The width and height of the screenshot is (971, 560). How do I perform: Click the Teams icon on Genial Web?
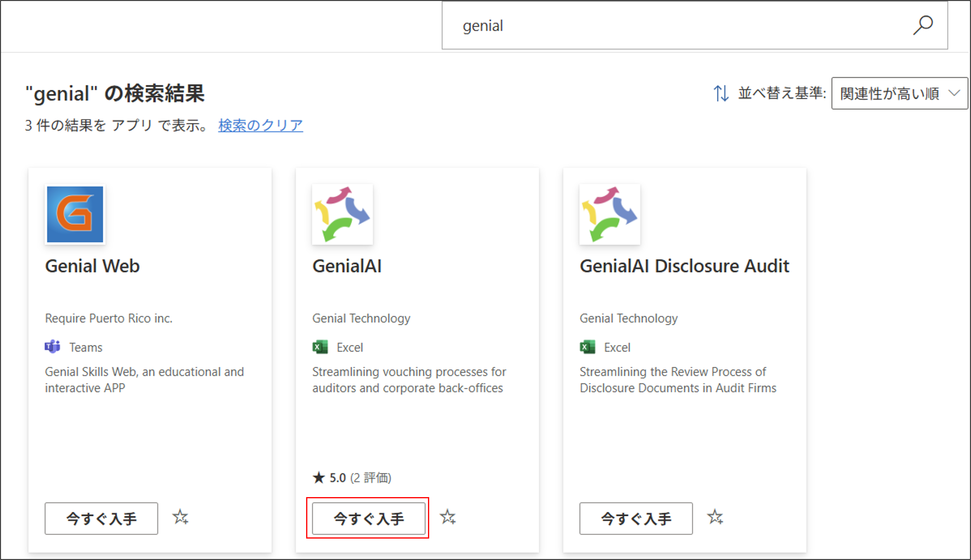click(52, 347)
